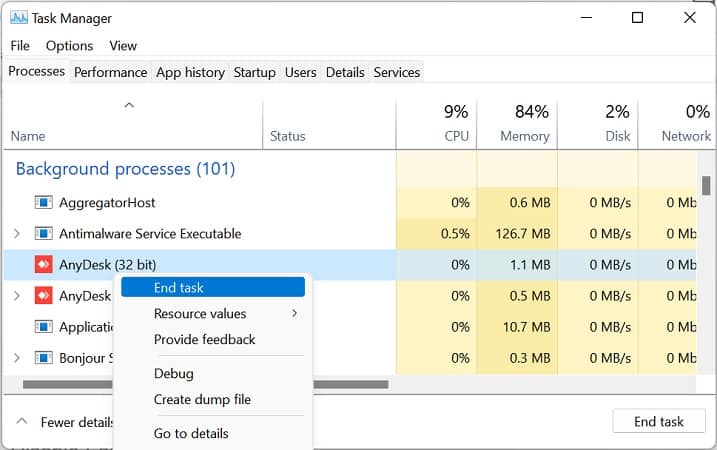Image resolution: width=717 pixels, height=450 pixels.
Task: Open the View menu
Action: tap(123, 46)
